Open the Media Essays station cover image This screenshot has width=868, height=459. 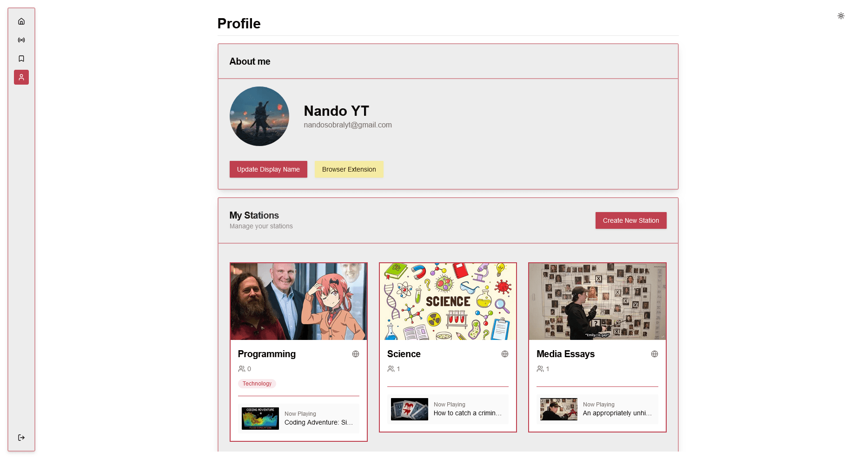[x=597, y=301]
